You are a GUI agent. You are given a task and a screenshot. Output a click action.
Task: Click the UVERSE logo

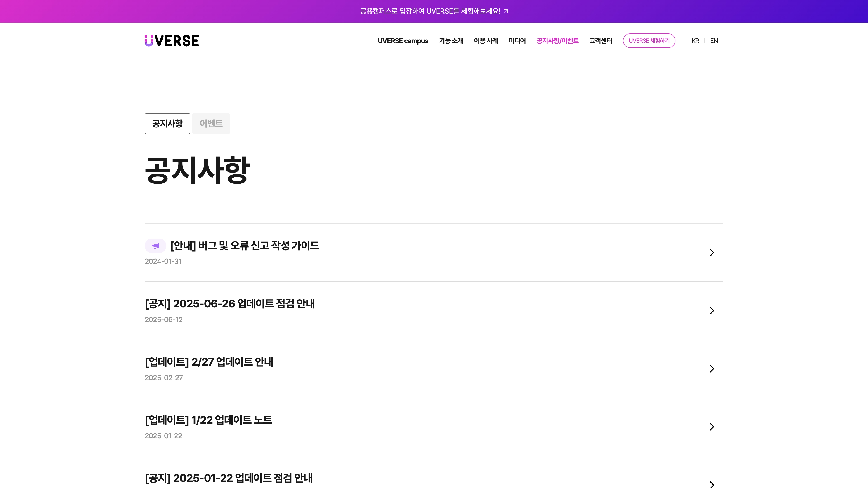pos(172,41)
